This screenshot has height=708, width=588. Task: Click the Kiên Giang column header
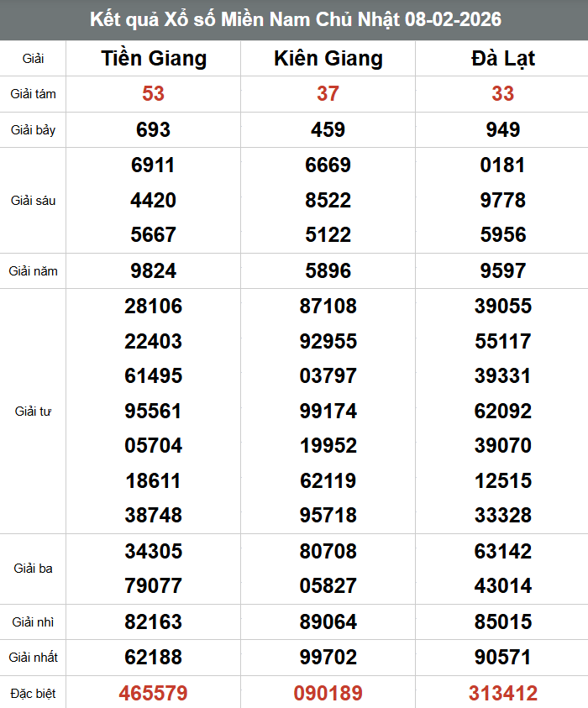click(328, 59)
